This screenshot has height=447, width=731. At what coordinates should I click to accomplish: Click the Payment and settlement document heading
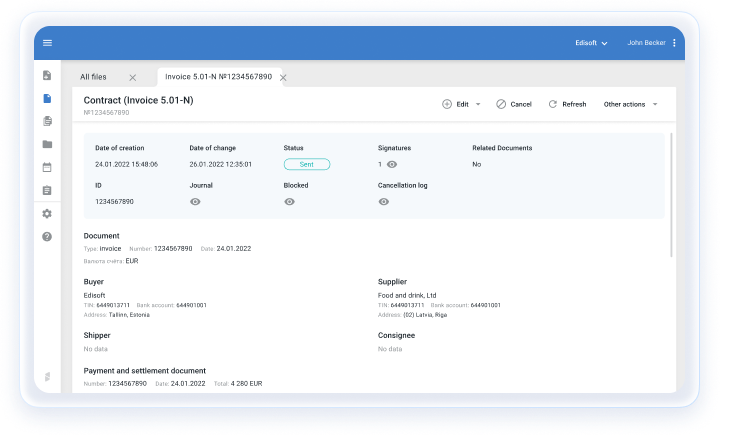click(145, 371)
